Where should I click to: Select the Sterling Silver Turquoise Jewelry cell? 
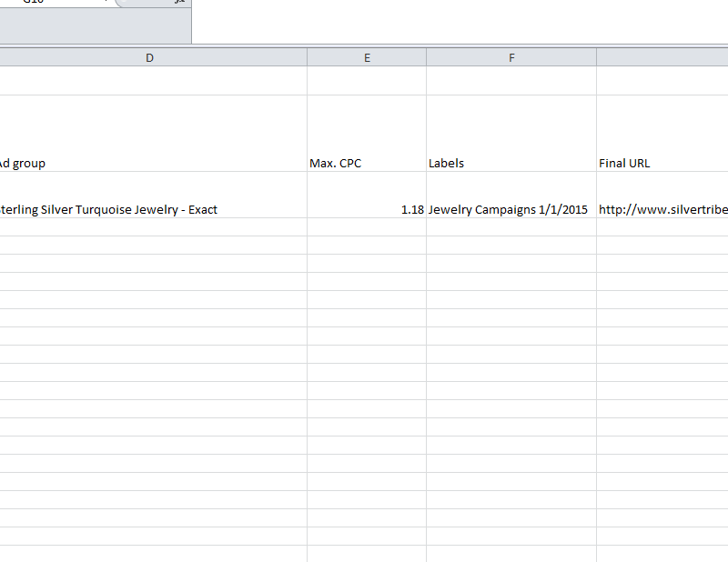149,209
